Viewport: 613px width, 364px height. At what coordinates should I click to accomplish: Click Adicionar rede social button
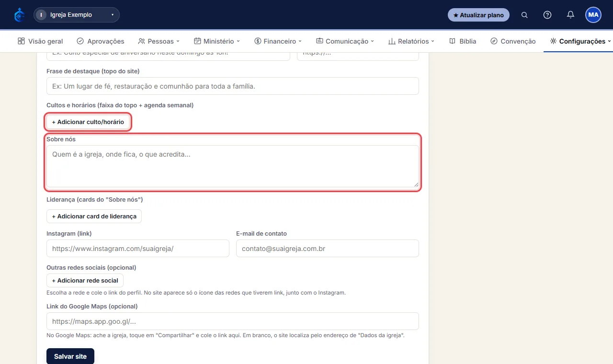pyautogui.click(x=85, y=281)
